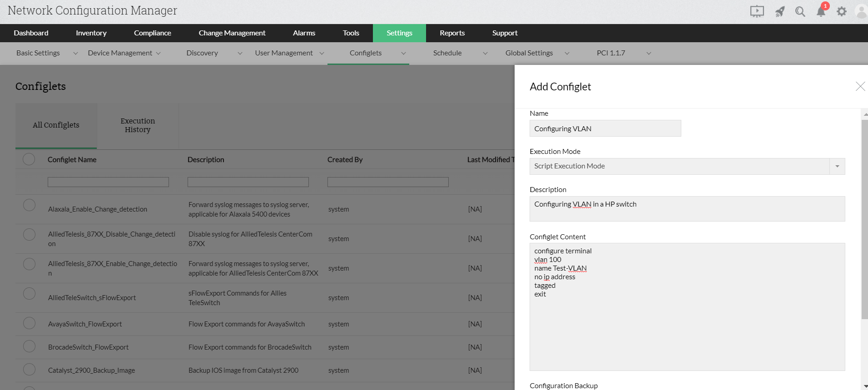Select the AvayaSwitch_FlowExport row checkbox
Viewport: 868px width, 390px height.
[29, 323]
